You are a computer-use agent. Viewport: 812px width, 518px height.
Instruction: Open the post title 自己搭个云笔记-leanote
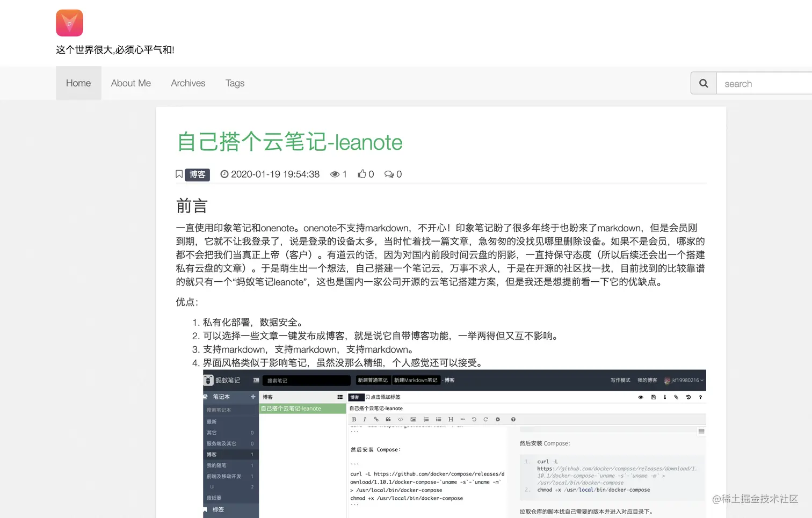click(x=289, y=142)
